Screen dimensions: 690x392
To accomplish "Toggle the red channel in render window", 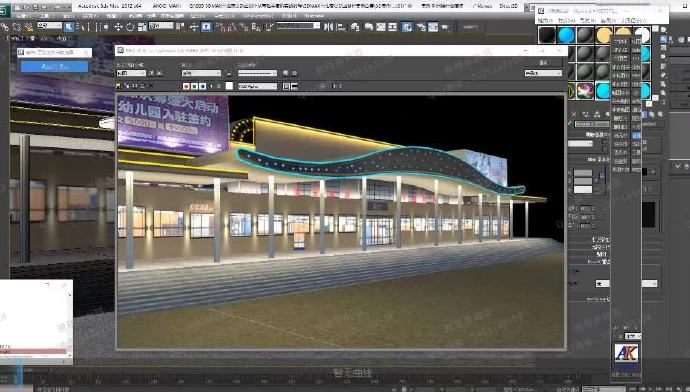I will [186, 86].
